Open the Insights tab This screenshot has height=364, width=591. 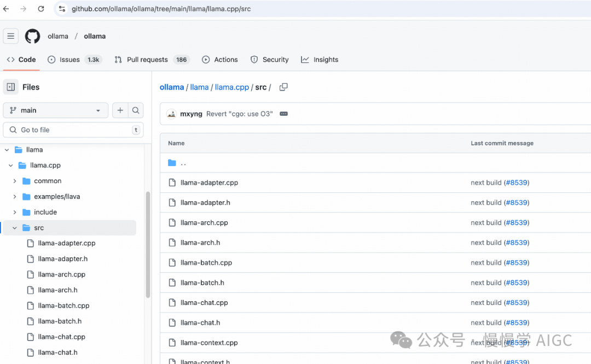320,60
